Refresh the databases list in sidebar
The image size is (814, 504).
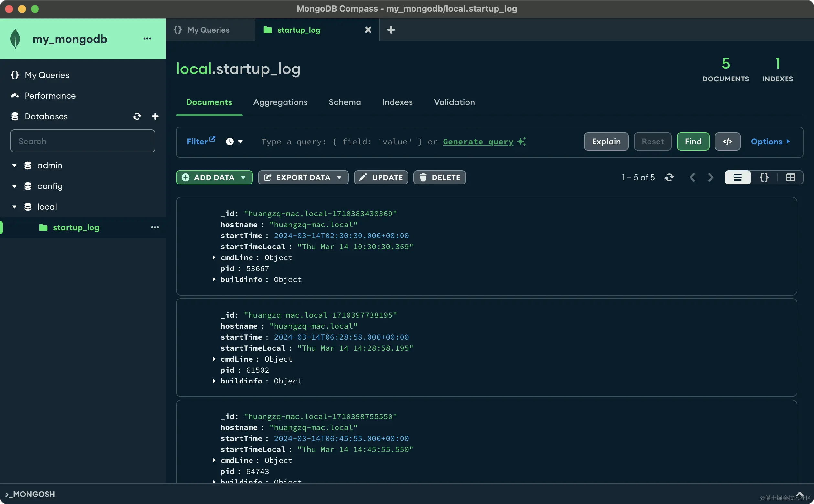137,116
